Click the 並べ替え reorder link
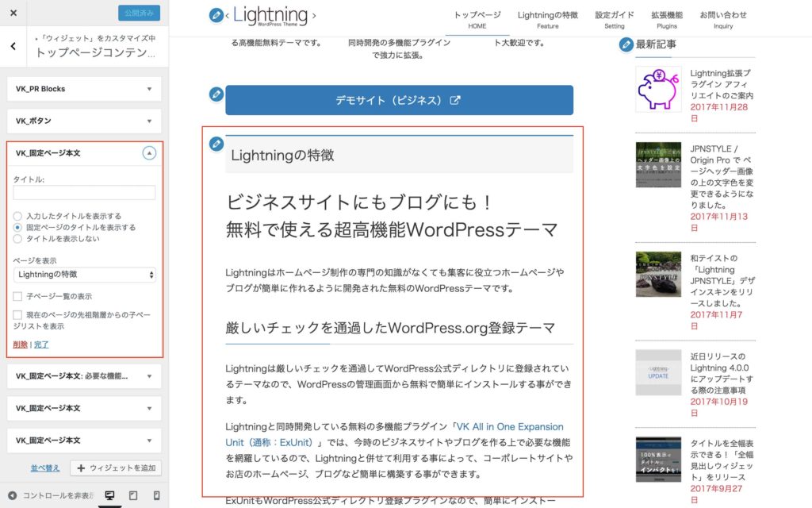This screenshot has height=508, width=812. click(45, 468)
